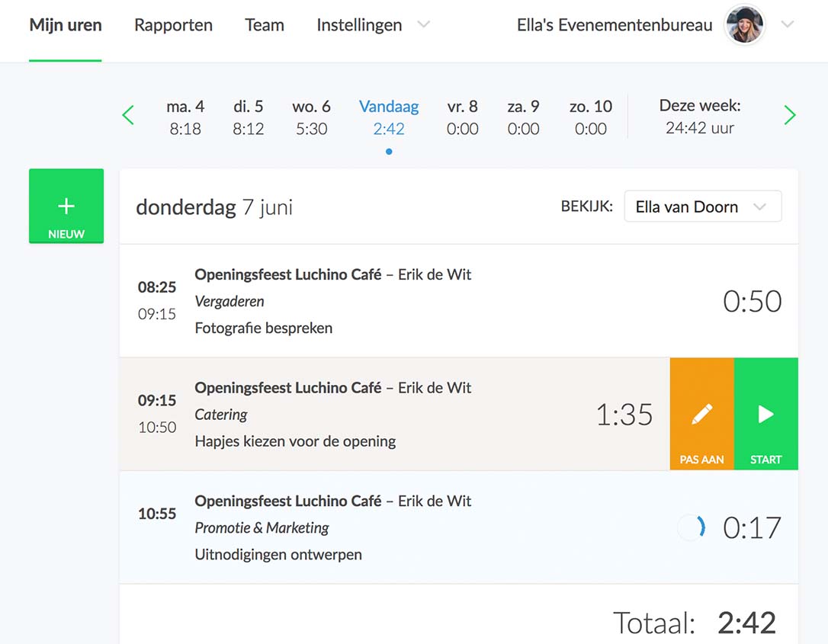
Task: Select Monday ma. 4 in week bar
Action: (x=185, y=117)
